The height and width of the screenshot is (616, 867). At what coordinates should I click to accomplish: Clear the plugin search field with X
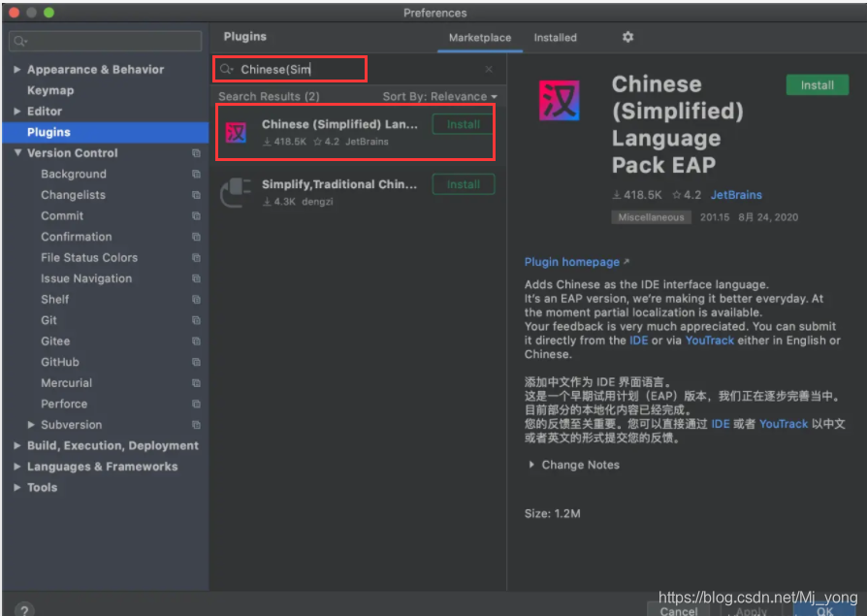(x=489, y=69)
